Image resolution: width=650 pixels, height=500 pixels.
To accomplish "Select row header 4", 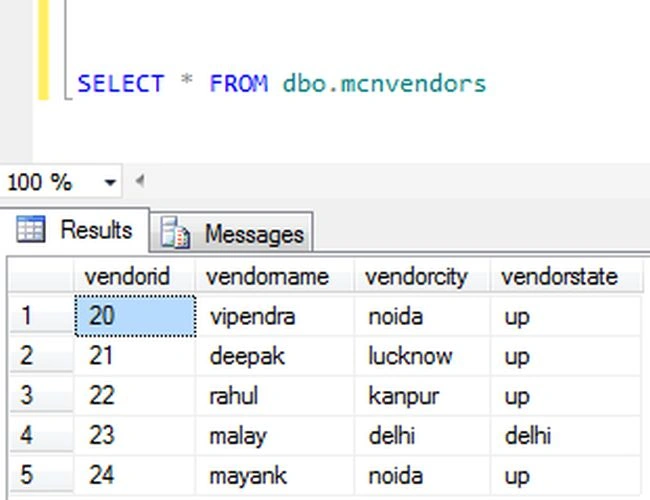I will [41, 435].
